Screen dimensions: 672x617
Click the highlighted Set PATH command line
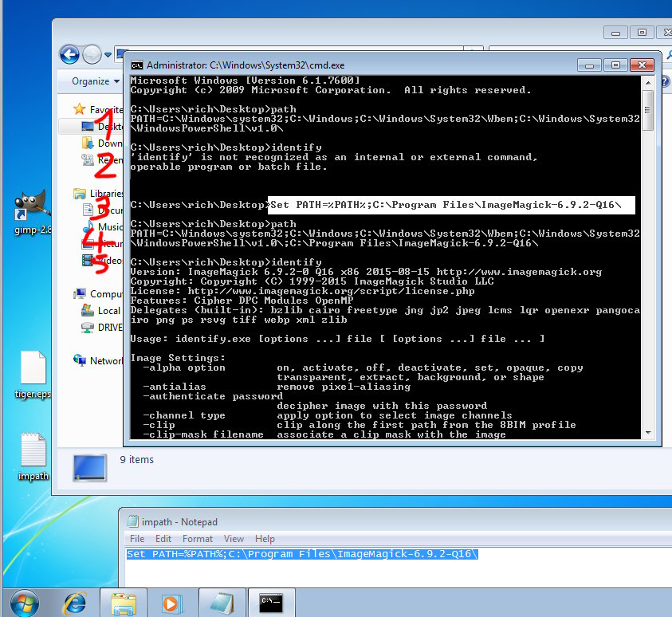pyautogui.click(x=451, y=205)
